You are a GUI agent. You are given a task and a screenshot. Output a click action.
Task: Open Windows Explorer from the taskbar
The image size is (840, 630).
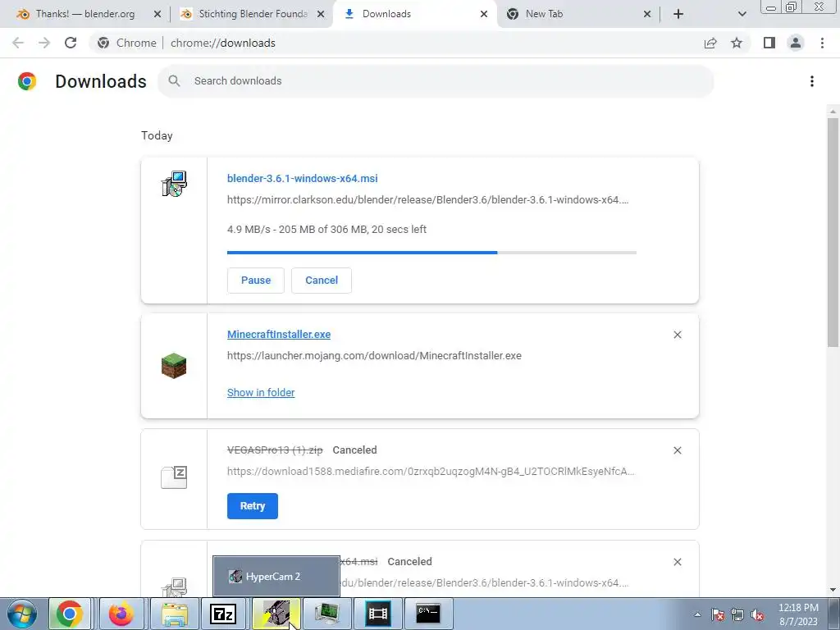(175, 614)
